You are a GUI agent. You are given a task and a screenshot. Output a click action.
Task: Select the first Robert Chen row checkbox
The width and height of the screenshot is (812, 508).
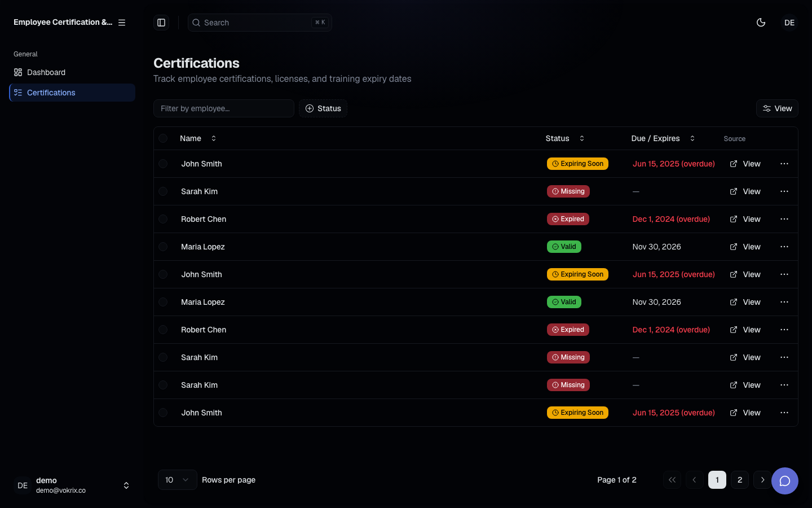coord(163,219)
